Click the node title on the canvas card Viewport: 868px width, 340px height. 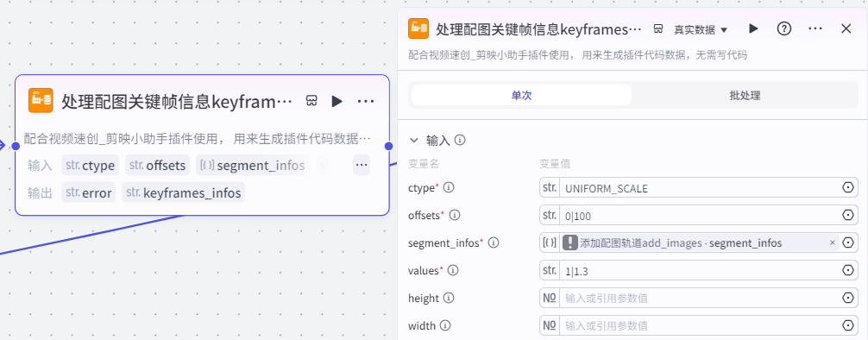click(x=177, y=101)
